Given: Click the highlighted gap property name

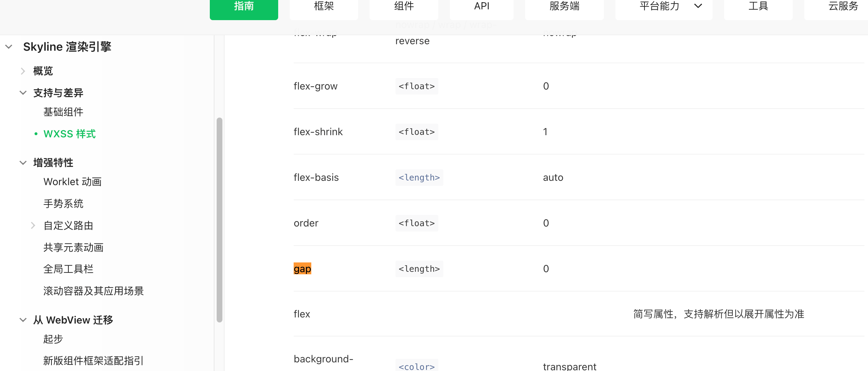Looking at the screenshot, I should [x=302, y=269].
